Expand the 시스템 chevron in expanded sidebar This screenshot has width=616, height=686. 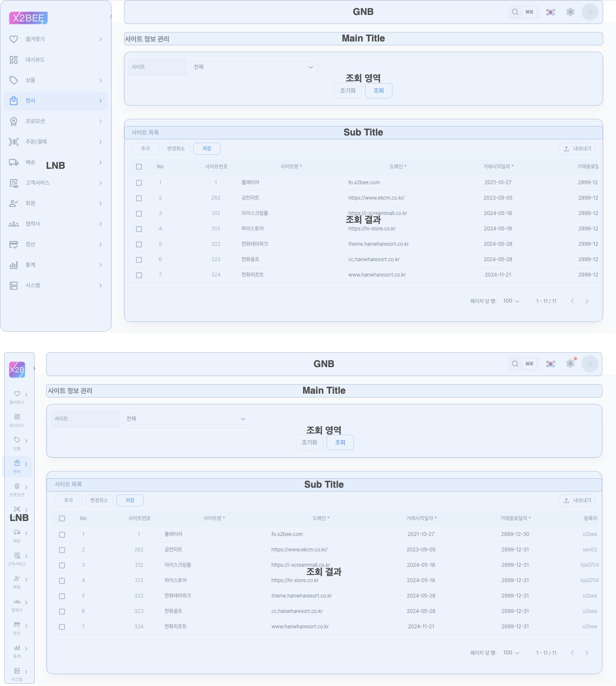coord(100,286)
